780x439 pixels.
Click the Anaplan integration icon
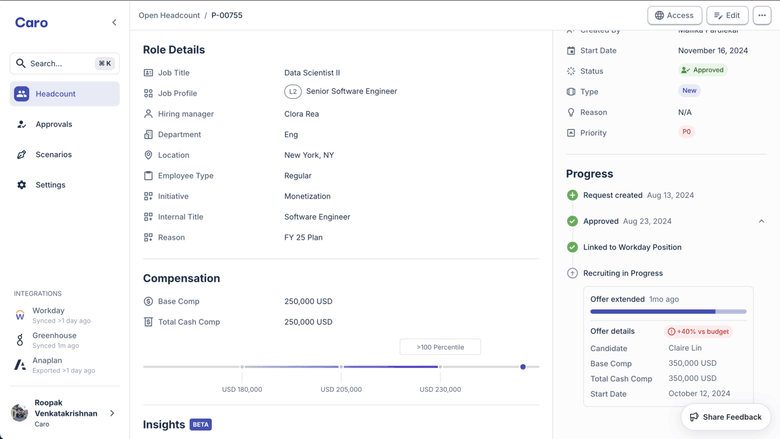tap(20, 365)
